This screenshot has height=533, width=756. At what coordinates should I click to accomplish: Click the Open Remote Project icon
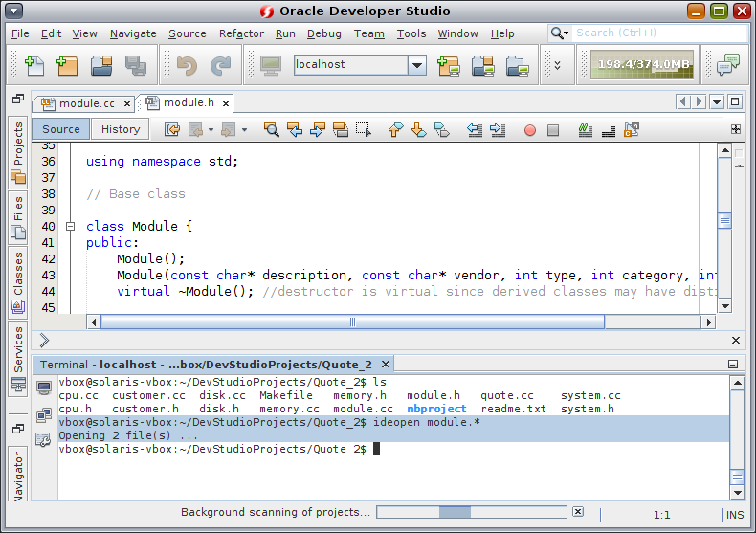(482, 65)
